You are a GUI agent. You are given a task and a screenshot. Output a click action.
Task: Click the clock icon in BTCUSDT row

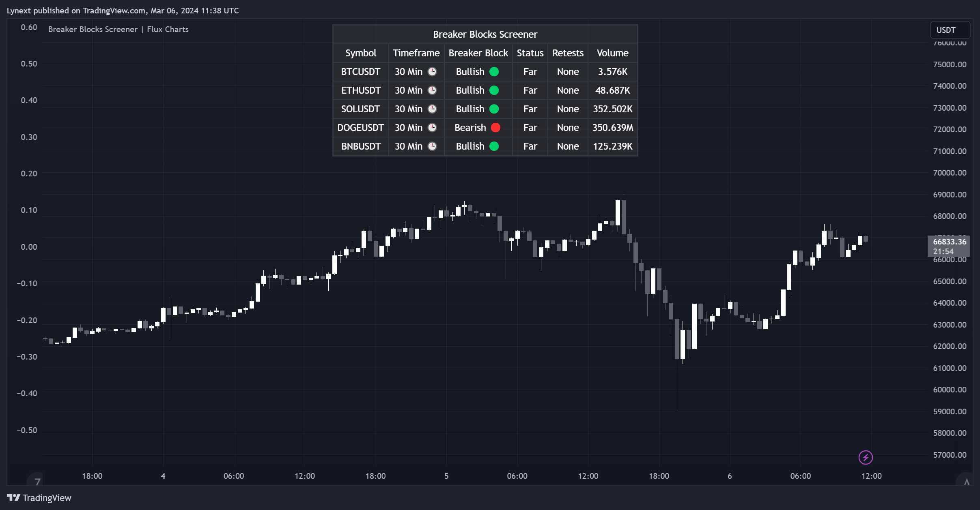[432, 72]
